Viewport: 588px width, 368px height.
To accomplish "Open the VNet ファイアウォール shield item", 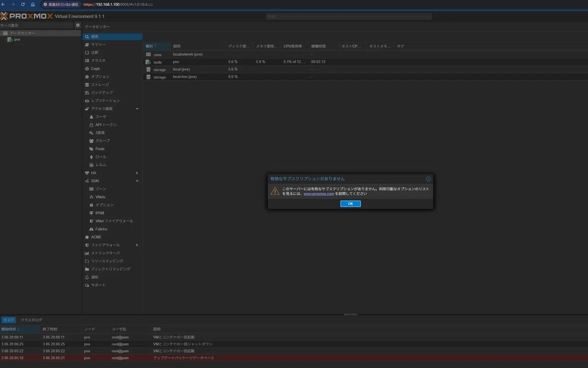I will (113, 221).
